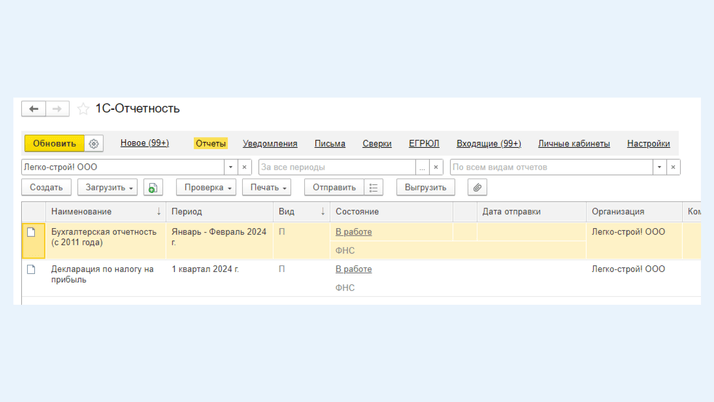Open the send list icon beside Отправить
Image resolution: width=714 pixels, height=402 pixels.
point(374,188)
